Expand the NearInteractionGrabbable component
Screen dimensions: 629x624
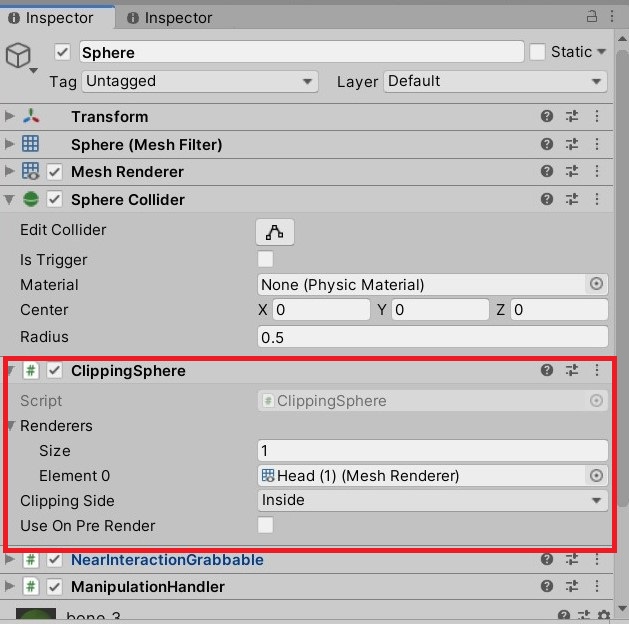(x=9, y=559)
